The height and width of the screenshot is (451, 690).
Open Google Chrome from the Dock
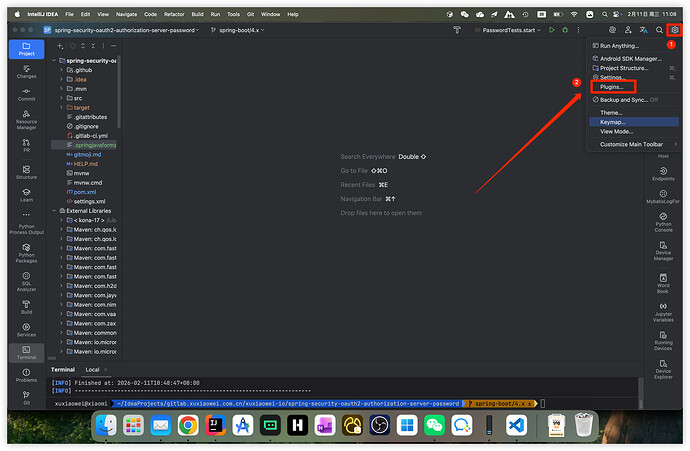click(187, 425)
